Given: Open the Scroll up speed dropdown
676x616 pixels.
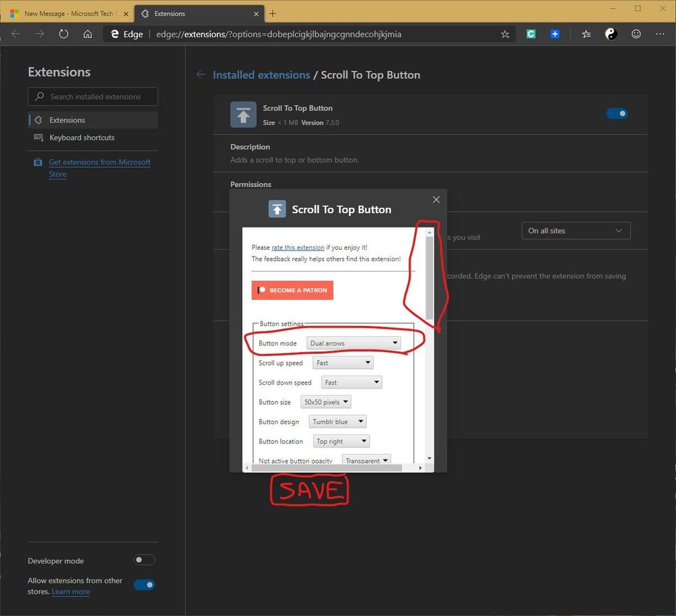Looking at the screenshot, I should tap(343, 363).
